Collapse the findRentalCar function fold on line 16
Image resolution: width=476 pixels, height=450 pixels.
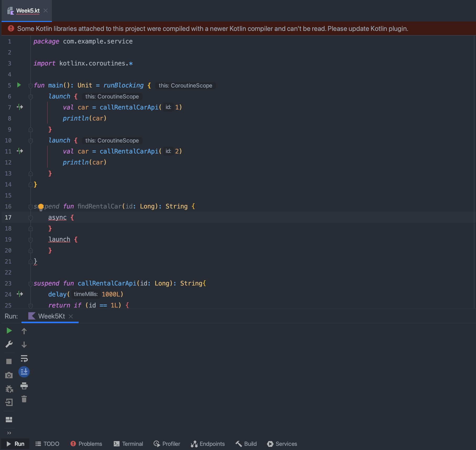coord(30,207)
